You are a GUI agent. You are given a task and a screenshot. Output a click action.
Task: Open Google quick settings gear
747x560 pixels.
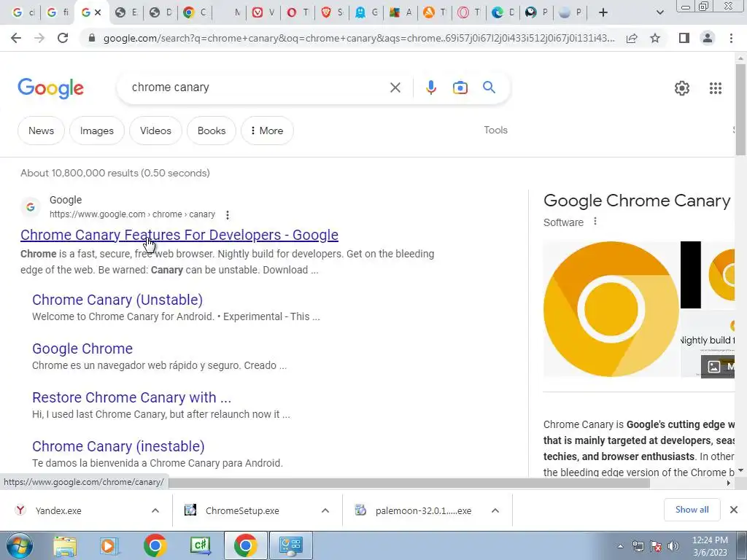pos(682,88)
